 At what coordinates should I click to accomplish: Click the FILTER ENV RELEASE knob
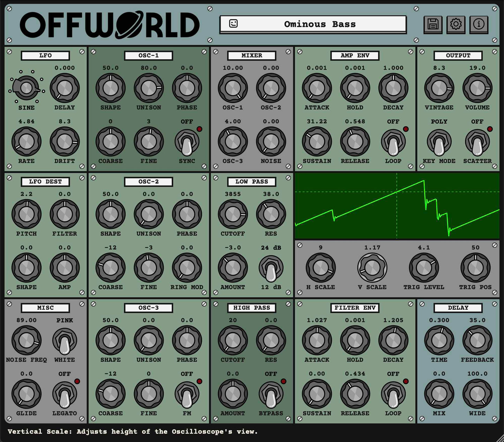355,394
